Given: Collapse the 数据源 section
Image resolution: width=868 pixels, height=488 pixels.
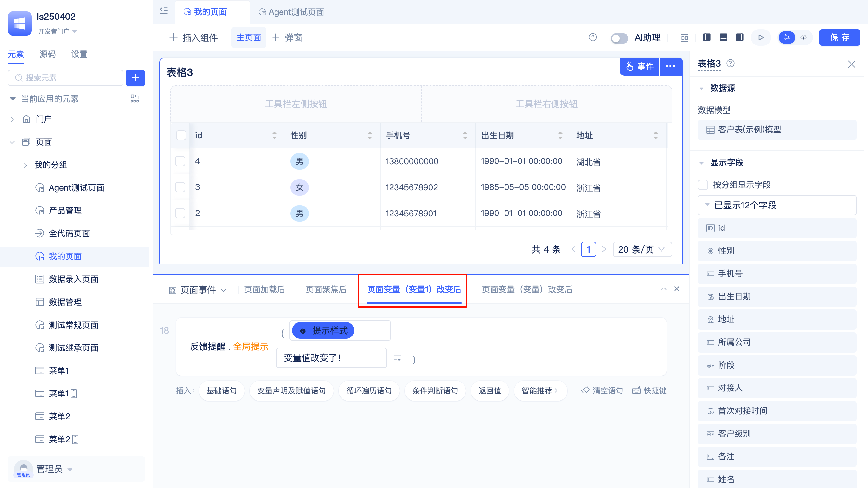Looking at the screenshot, I should [702, 89].
